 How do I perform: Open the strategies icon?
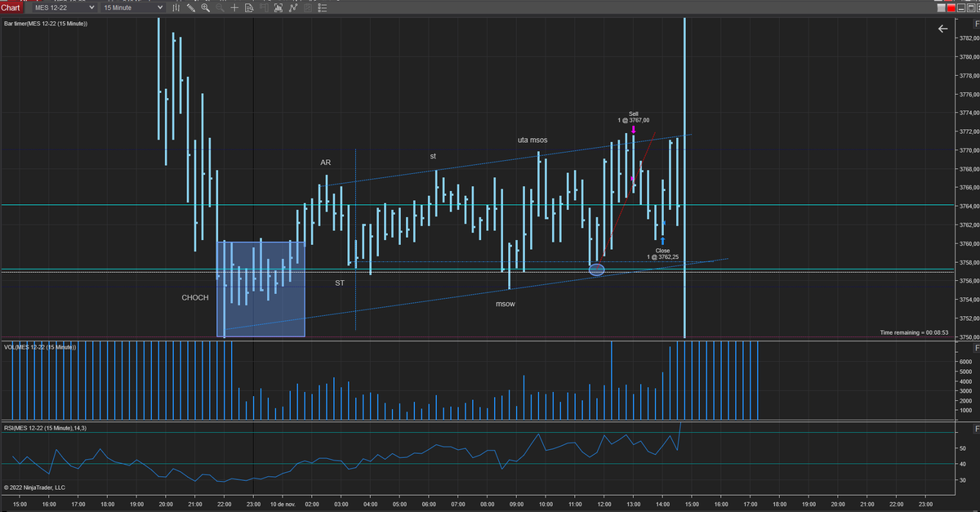pyautogui.click(x=292, y=7)
